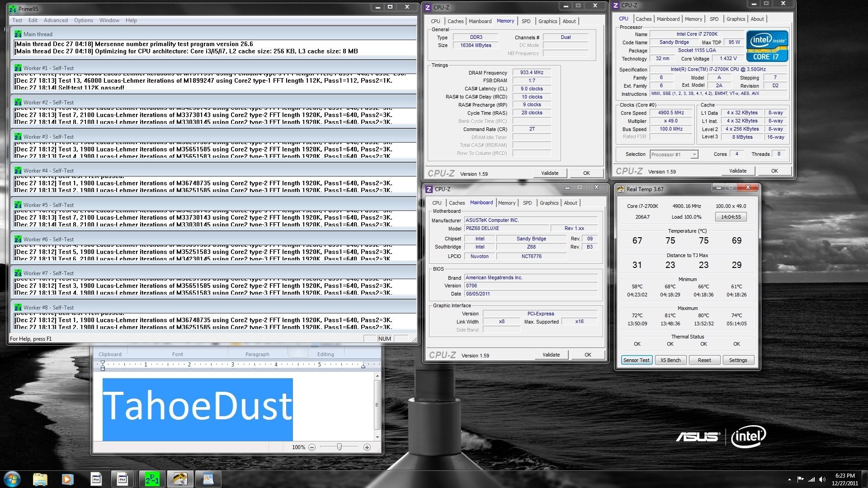Select Mainboard tab in top-right CPU-Z window
This screenshot has height=488, width=868.
(668, 19)
